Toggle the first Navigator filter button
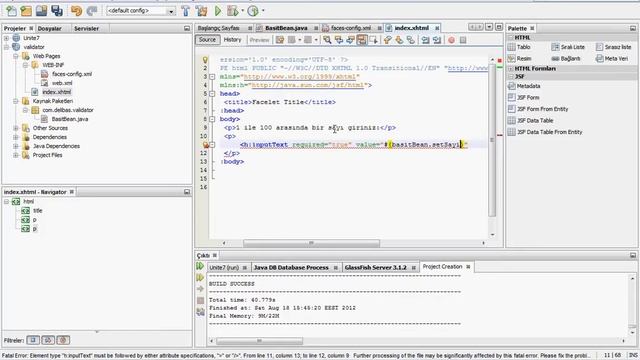Screen dimensions: 640x360 point(33,340)
